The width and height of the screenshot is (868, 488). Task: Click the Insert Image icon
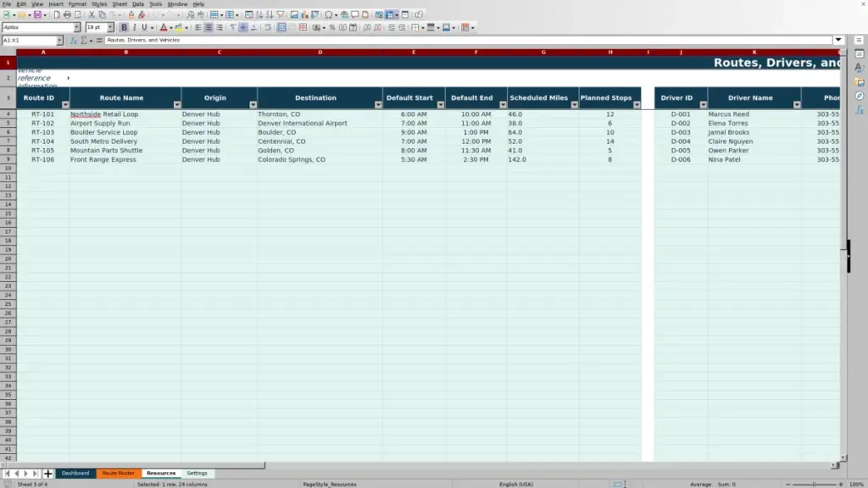click(x=294, y=15)
